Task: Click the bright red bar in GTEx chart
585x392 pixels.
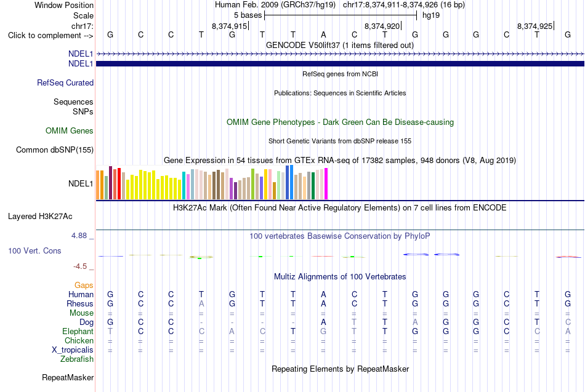Action: pos(119,184)
